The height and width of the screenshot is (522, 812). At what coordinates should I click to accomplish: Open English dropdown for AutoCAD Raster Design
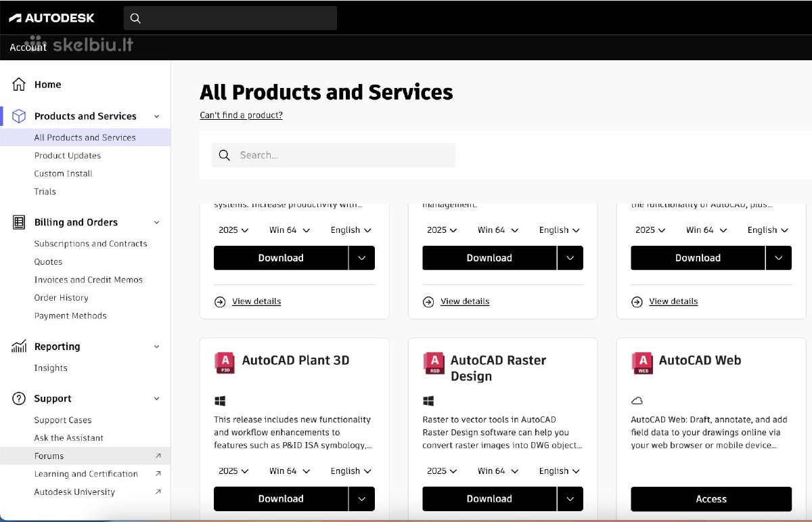tap(560, 471)
